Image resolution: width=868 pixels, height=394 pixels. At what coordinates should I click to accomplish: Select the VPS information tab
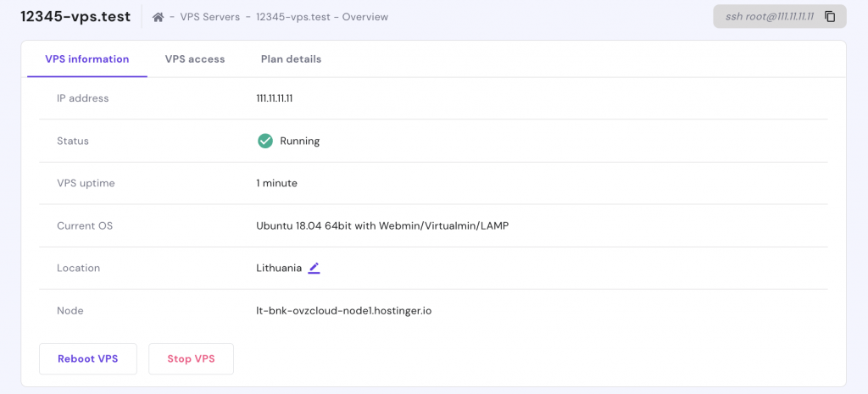[87, 59]
